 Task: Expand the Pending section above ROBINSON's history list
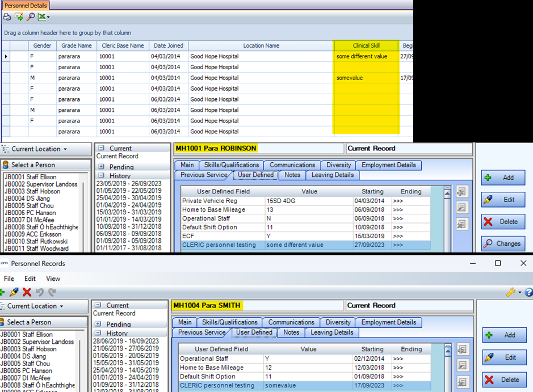(101, 167)
